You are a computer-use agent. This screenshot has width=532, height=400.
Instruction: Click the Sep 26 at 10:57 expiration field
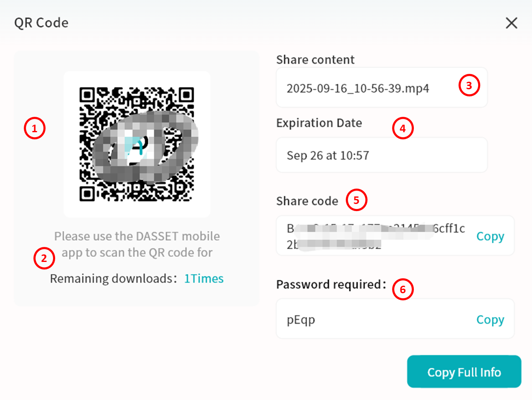tap(328, 156)
